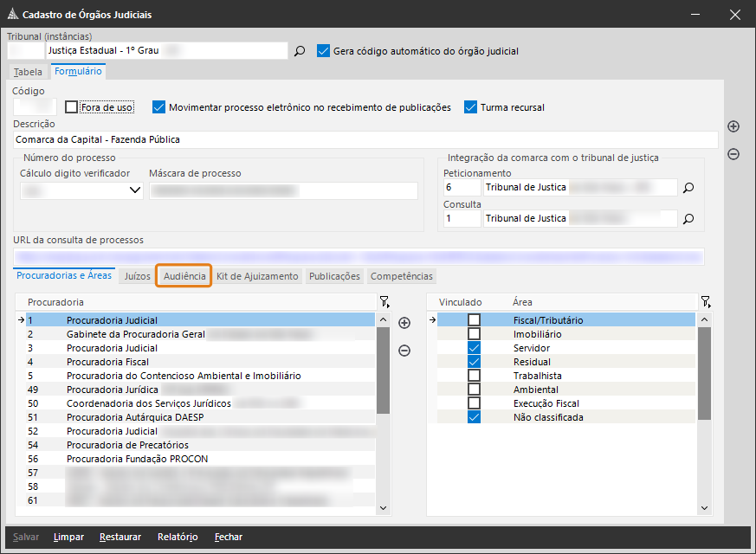Open the Área column filter icon

pyautogui.click(x=706, y=302)
